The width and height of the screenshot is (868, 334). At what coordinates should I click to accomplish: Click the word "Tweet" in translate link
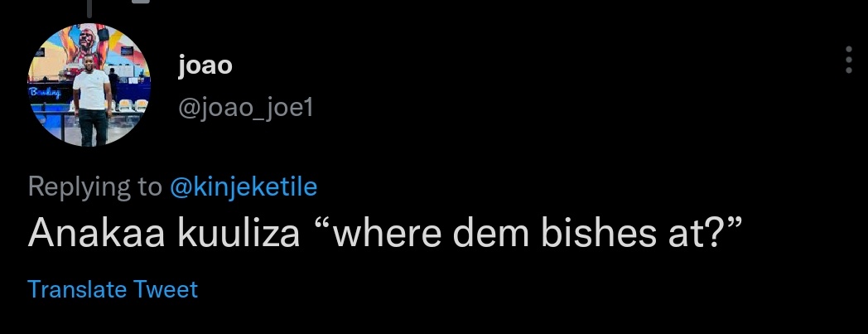(166, 289)
